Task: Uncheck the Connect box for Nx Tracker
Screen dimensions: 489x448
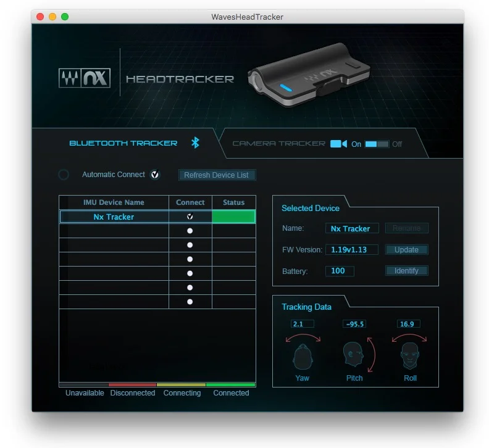Action: pyautogui.click(x=190, y=217)
